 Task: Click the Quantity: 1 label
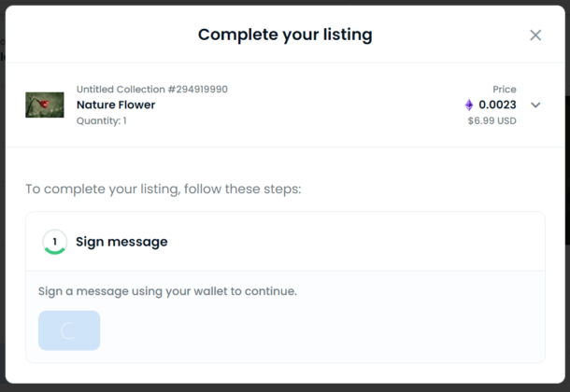tap(102, 120)
